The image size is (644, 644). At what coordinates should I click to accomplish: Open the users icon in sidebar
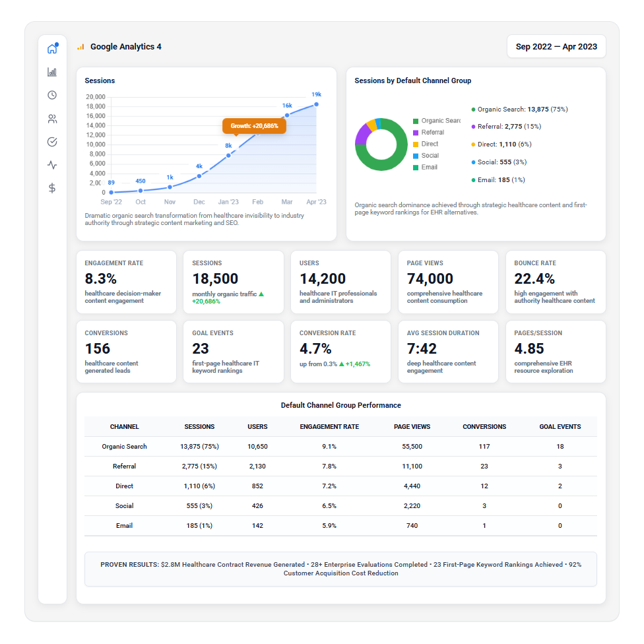coord(52,119)
